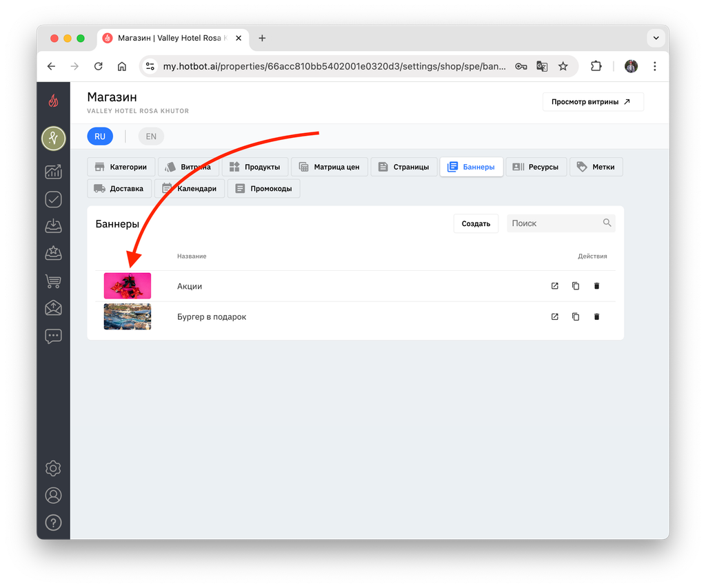Expand the tab search dropdown chevron
The width and height of the screenshot is (706, 588).
656,39
